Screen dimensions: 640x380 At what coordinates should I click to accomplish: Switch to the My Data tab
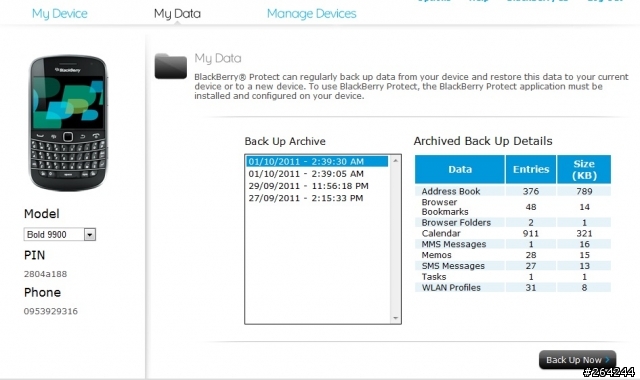pos(177,13)
